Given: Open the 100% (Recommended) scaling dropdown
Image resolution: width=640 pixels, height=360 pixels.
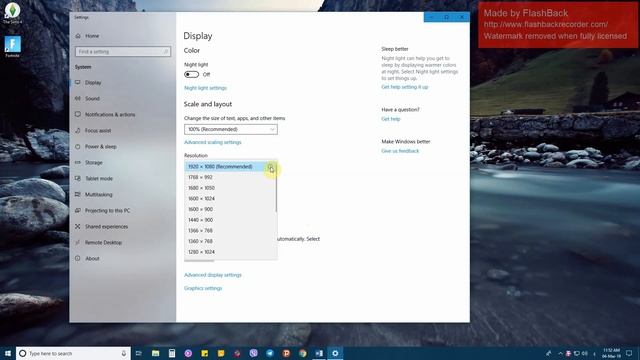Looking at the screenshot, I should click(231, 129).
